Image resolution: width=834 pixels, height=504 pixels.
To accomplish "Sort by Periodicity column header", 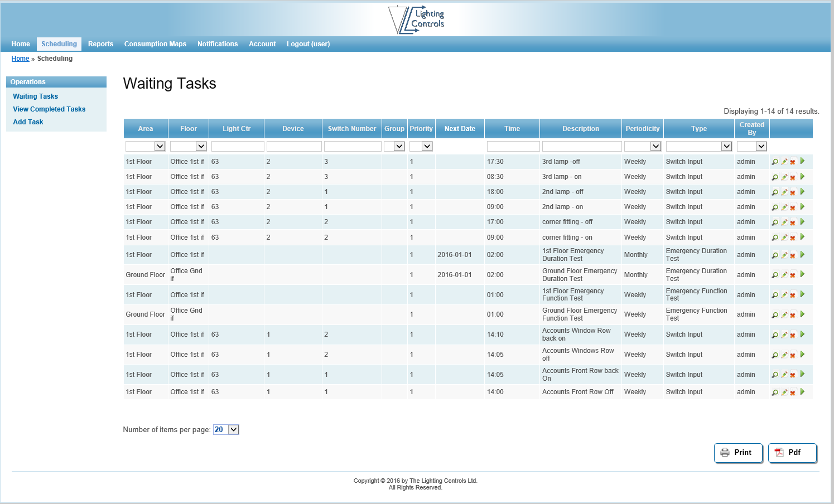I will (643, 129).
